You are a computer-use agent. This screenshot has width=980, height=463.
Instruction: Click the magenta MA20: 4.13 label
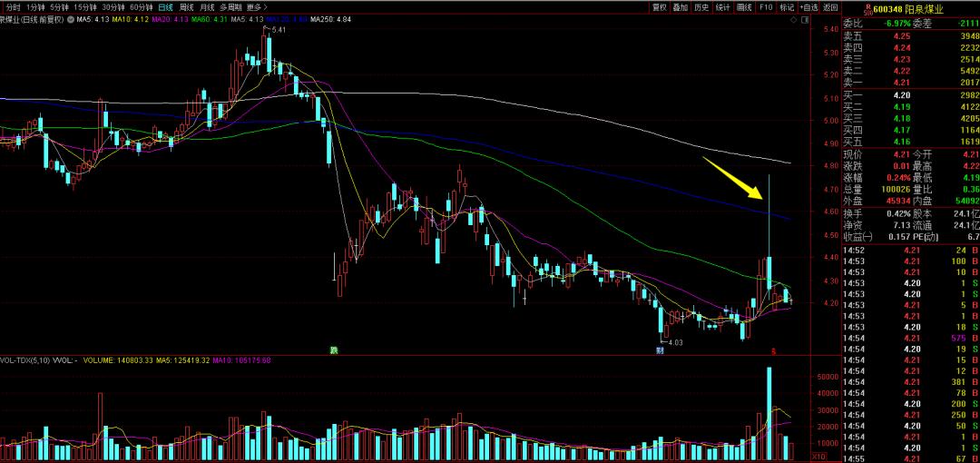tap(171, 20)
